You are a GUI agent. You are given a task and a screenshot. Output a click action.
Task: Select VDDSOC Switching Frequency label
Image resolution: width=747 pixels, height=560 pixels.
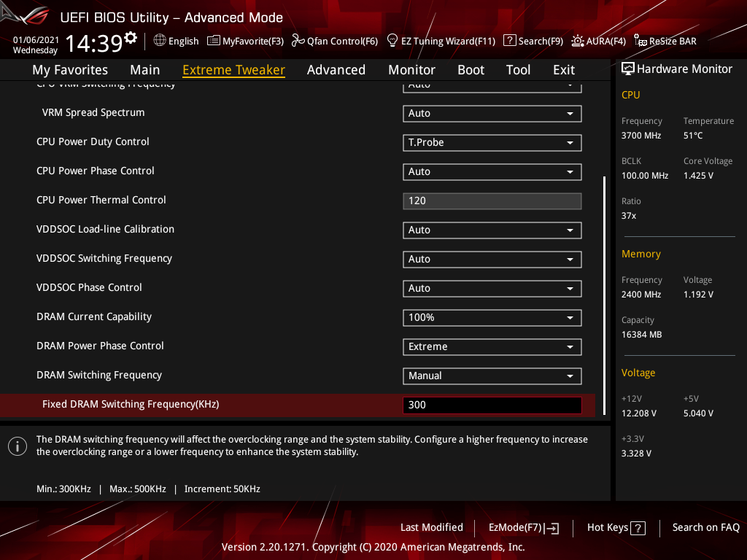click(104, 258)
